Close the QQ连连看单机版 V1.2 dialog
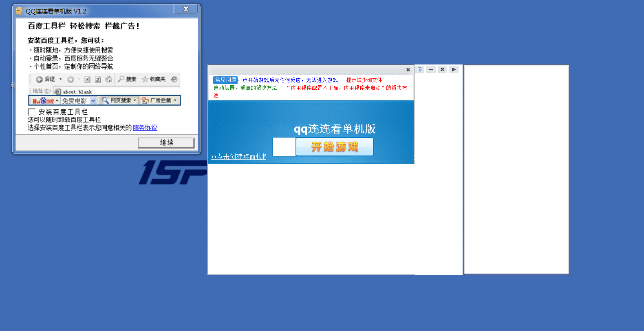 pyautogui.click(x=186, y=9)
